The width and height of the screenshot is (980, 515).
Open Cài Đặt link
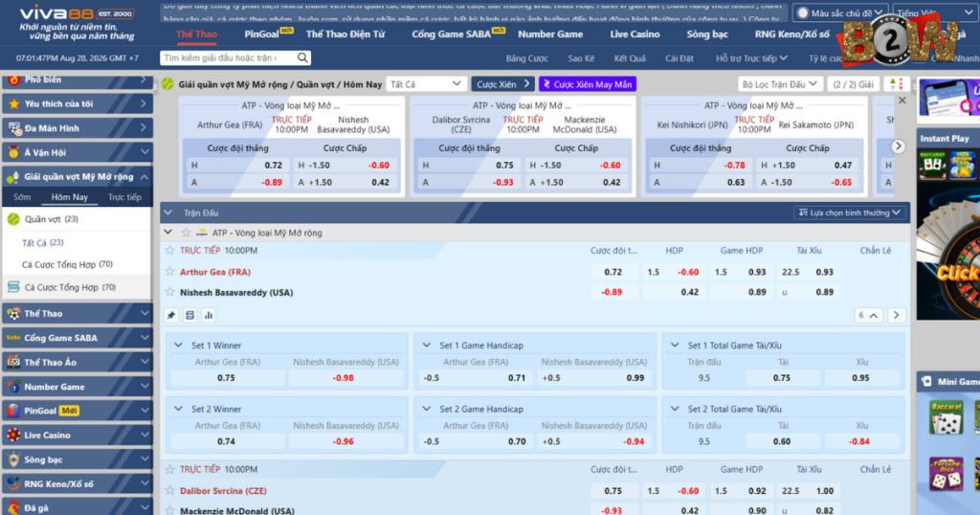click(679, 58)
